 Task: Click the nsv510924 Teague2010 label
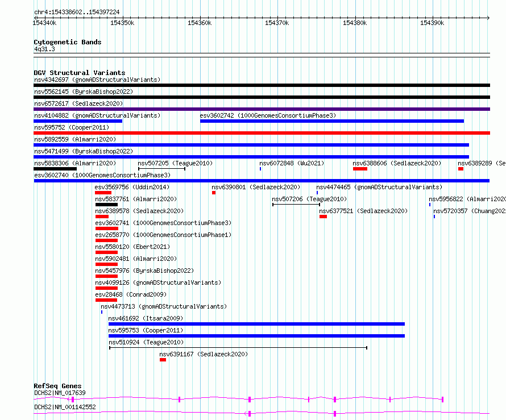click(146, 342)
